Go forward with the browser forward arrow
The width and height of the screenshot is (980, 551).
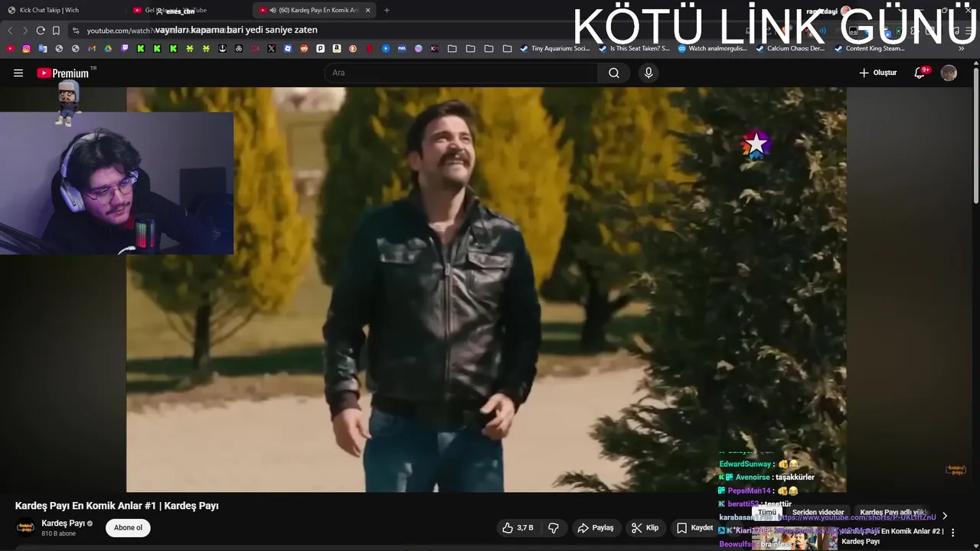tap(25, 31)
